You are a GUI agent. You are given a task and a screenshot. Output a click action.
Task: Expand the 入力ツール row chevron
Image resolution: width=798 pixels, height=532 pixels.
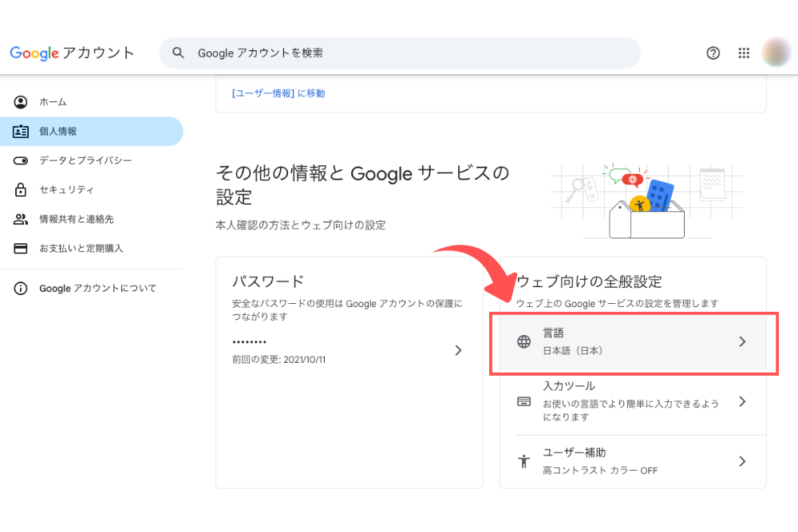742,401
